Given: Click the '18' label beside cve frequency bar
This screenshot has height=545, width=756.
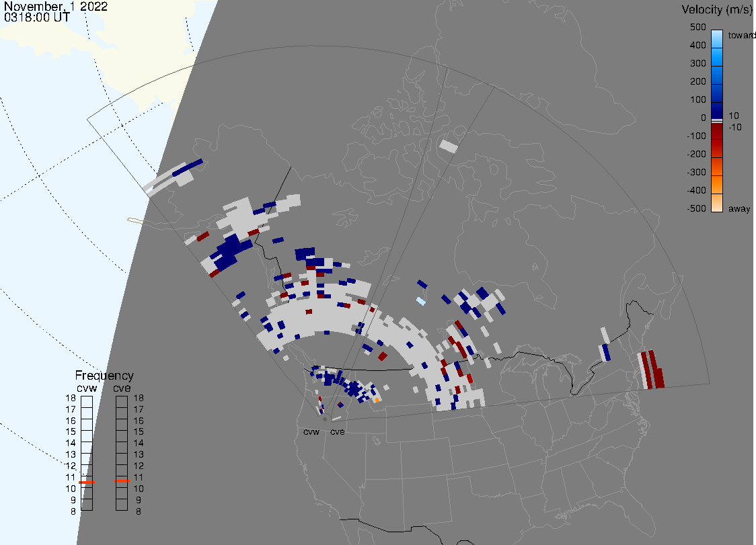Looking at the screenshot, I should pos(139,398).
